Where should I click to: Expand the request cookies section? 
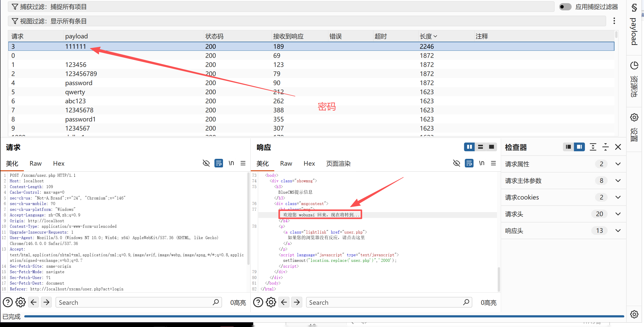tap(564, 197)
